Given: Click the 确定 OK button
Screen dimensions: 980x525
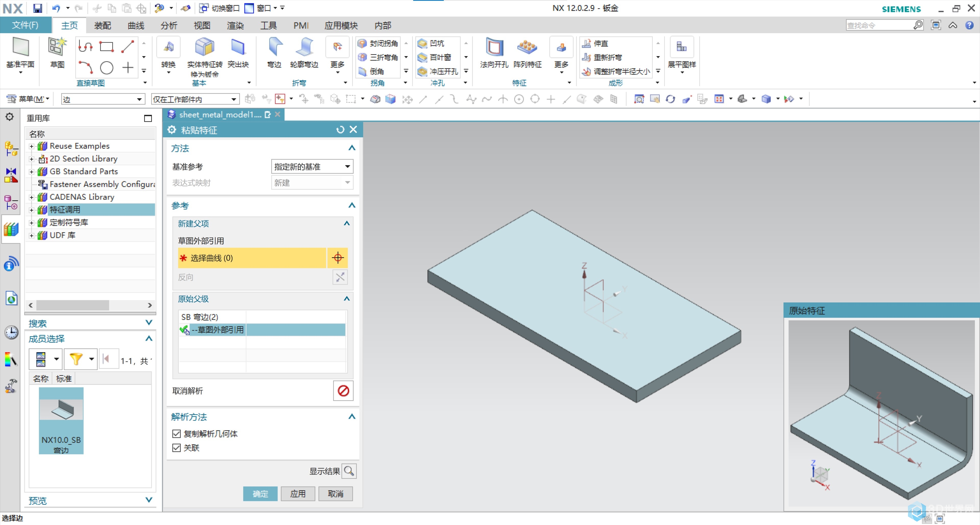Looking at the screenshot, I should (260, 494).
